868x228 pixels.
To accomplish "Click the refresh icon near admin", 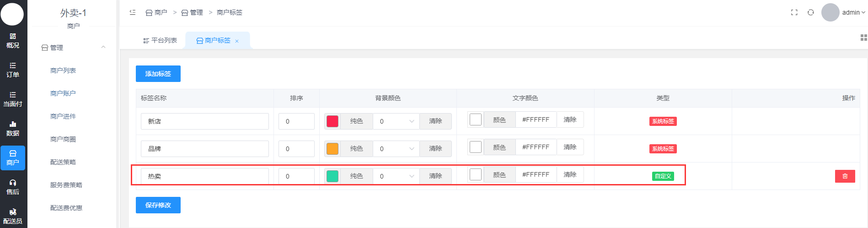I will (x=811, y=12).
